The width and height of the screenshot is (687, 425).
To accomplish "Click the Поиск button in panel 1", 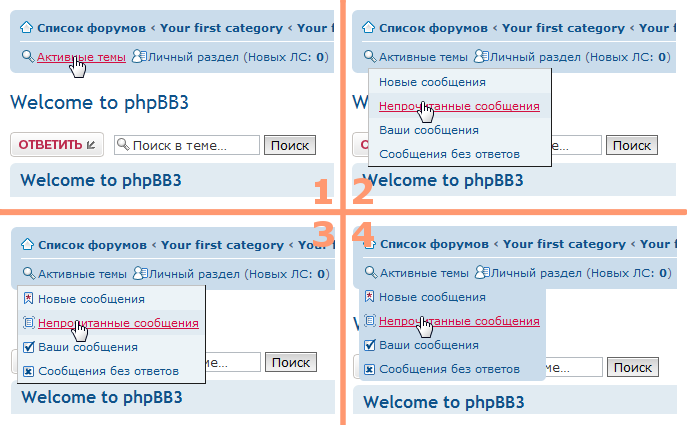I will click(290, 145).
